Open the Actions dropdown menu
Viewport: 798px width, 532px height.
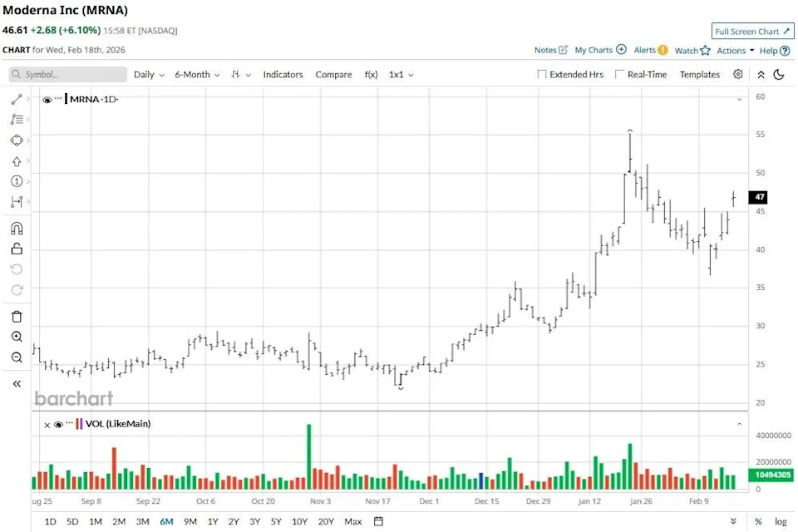735,51
